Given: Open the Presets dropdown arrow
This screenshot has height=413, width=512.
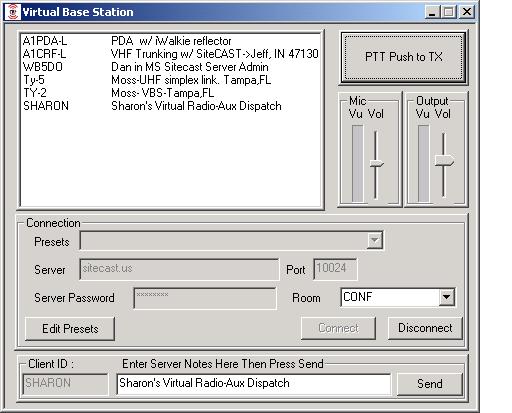Looking at the screenshot, I should pos(375,240).
